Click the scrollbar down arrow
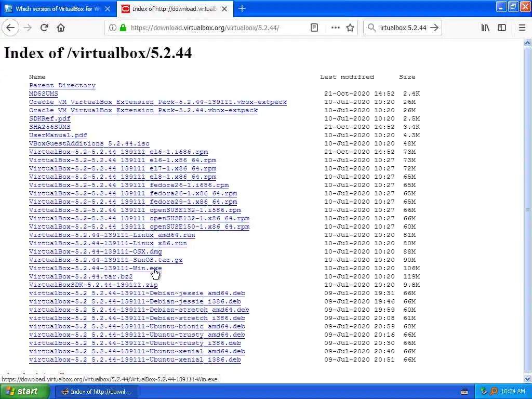This screenshot has height=399, width=532. coord(528,379)
